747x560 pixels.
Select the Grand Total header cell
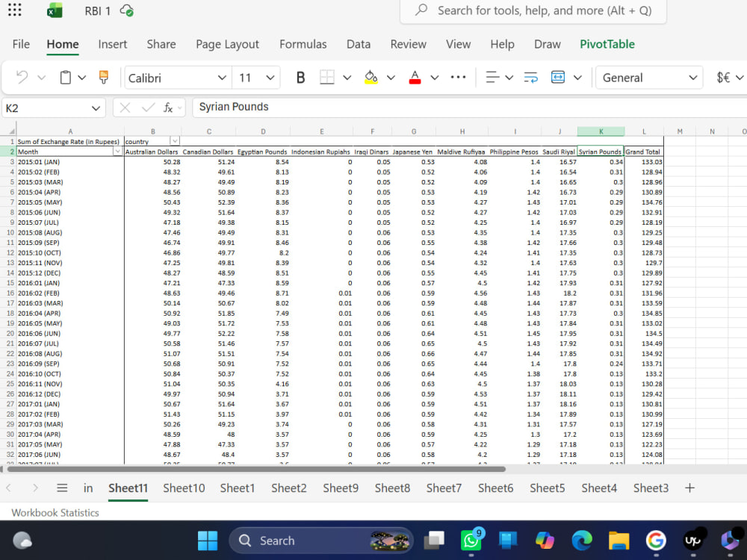(x=644, y=152)
